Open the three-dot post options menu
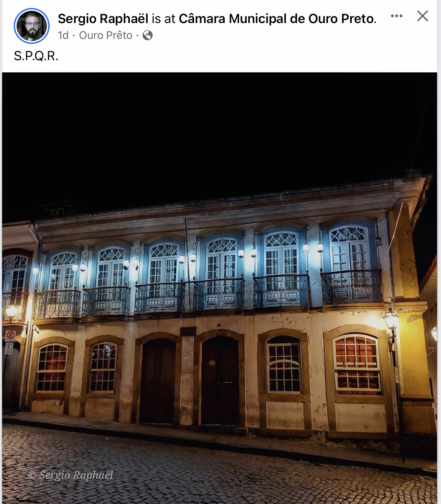441x504 pixels. click(x=396, y=16)
